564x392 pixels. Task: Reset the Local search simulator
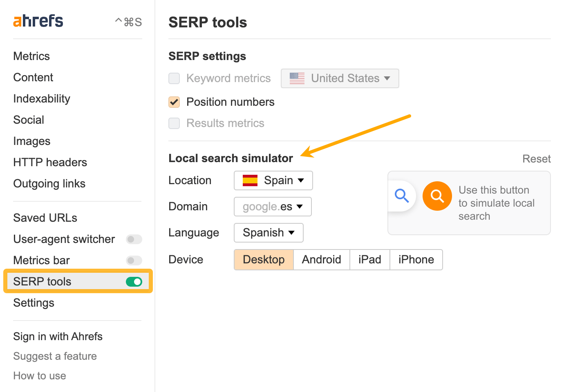coord(537,158)
